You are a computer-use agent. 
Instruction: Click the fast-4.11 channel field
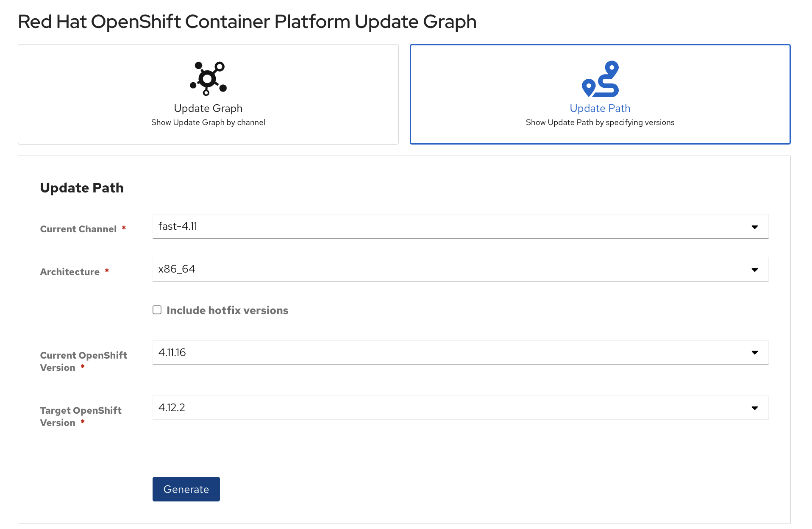[297, 226]
